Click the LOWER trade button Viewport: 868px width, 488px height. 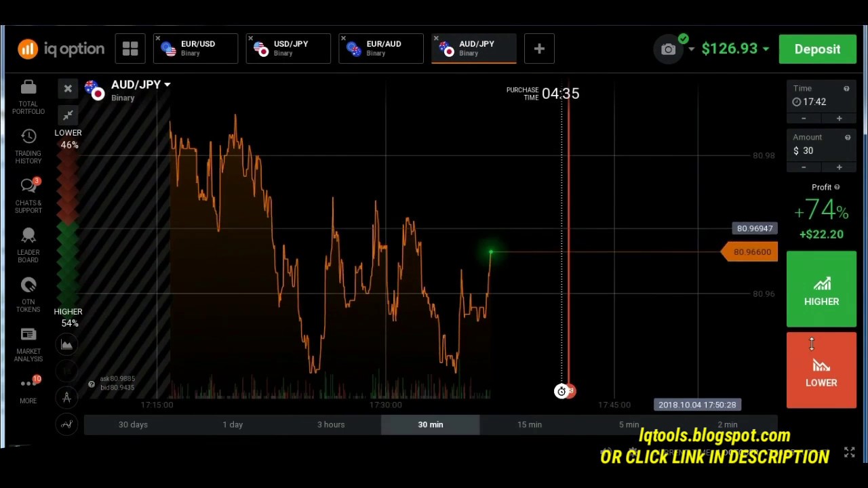click(x=821, y=369)
